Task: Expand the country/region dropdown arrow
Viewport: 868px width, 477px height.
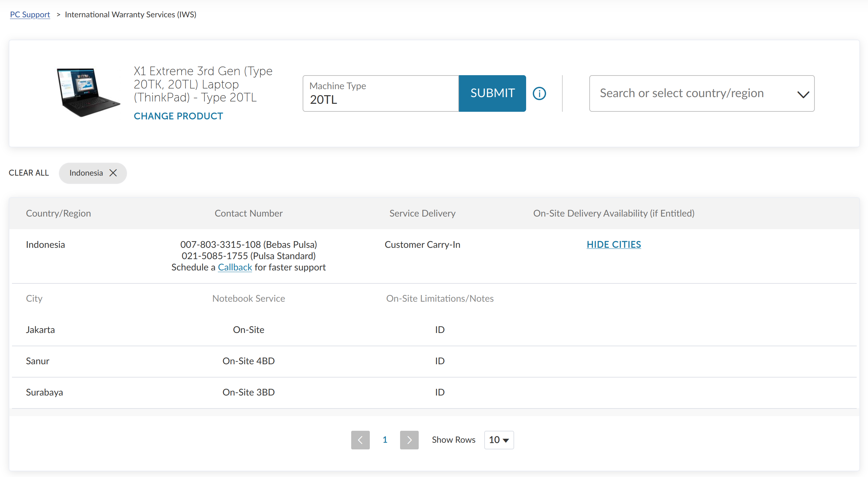Action: tap(803, 94)
